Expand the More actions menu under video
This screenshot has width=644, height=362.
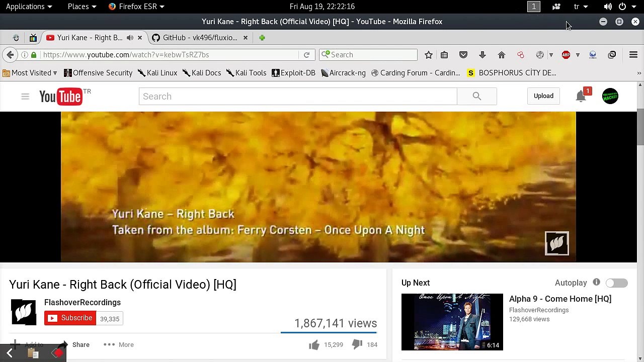119,344
